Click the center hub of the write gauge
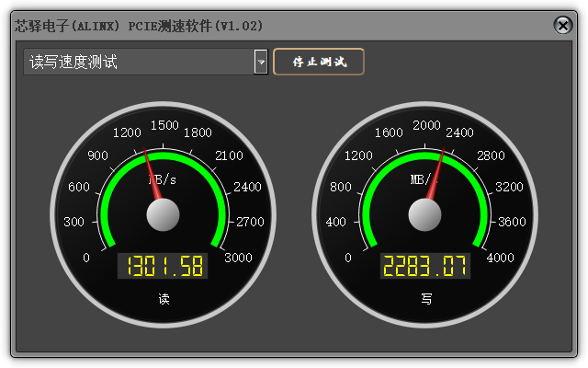Viewport: 588px width, 368px height. 424,214
